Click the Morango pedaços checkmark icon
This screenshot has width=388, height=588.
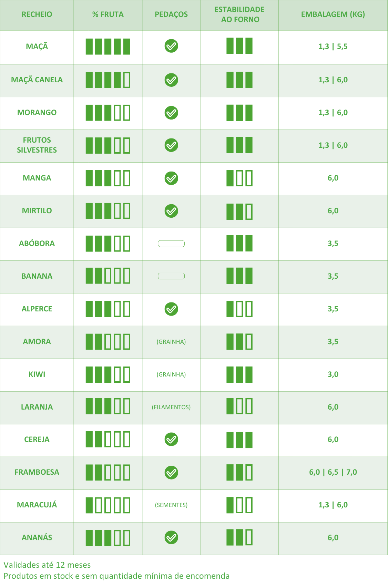click(171, 113)
